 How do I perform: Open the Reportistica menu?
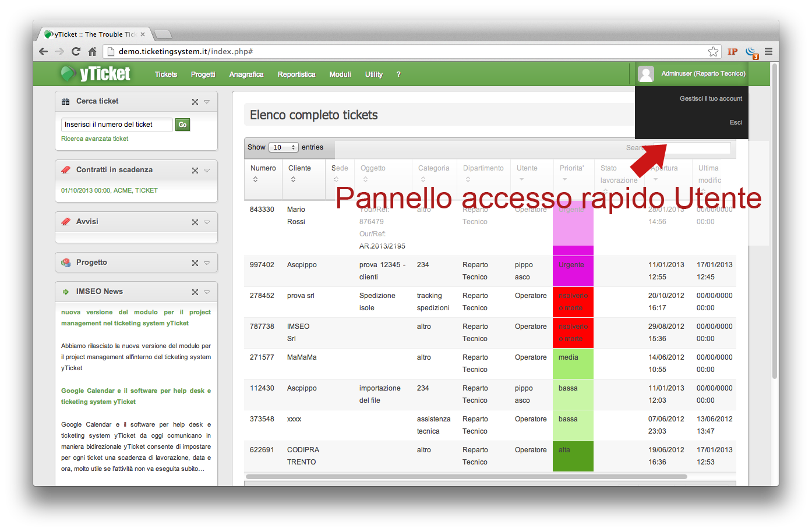296,75
